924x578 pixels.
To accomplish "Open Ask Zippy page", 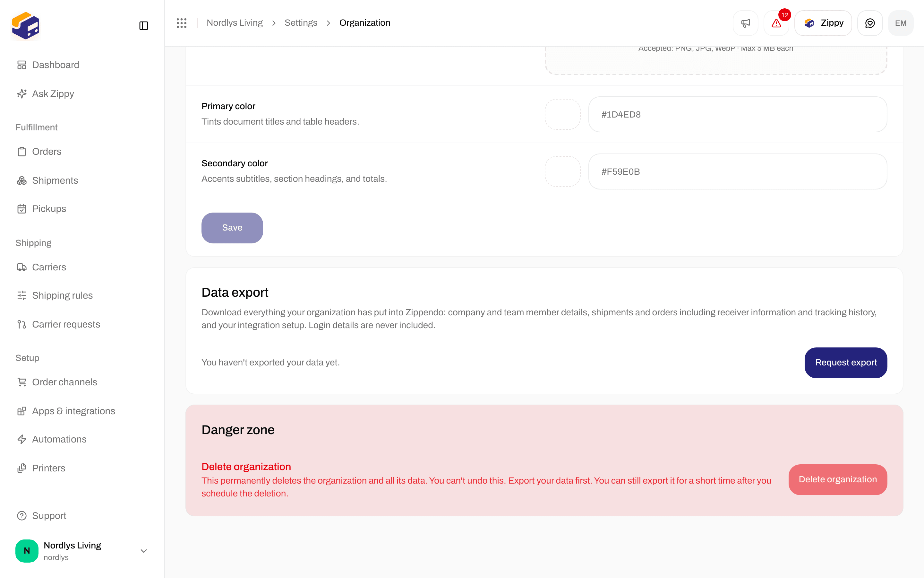I will coord(46,94).
